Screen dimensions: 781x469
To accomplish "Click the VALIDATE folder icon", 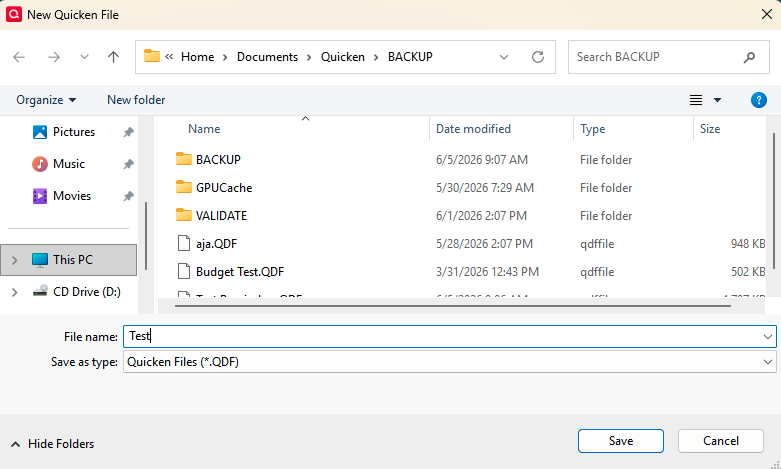I will pyautogui.click(x=184, y=215).
